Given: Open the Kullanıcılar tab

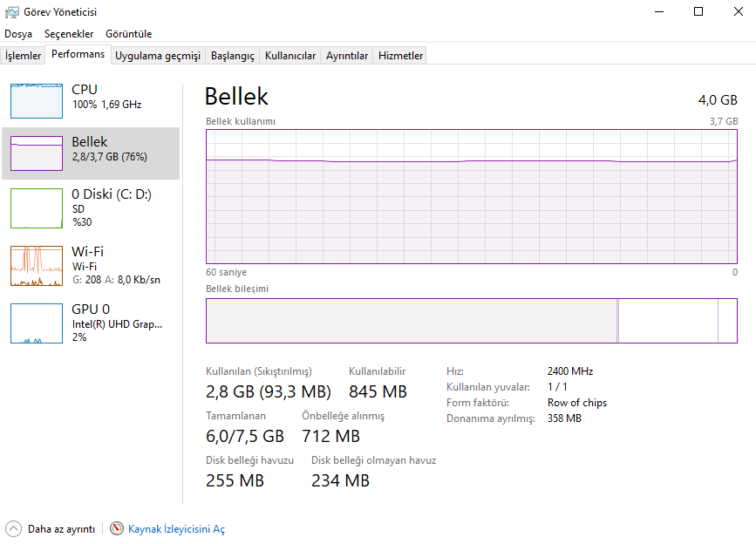Looking at the screenshot, I should click(x=290, y=56).
